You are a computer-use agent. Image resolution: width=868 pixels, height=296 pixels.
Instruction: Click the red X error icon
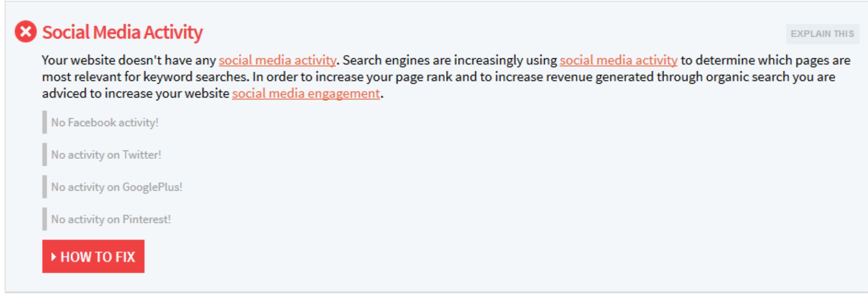pyautogui.click(x=26, y=32)
